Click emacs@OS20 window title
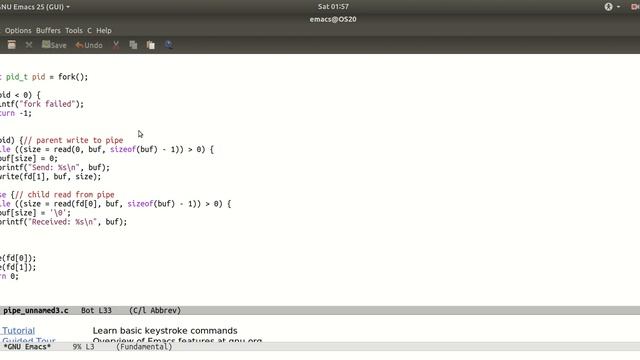 point(333,19)
